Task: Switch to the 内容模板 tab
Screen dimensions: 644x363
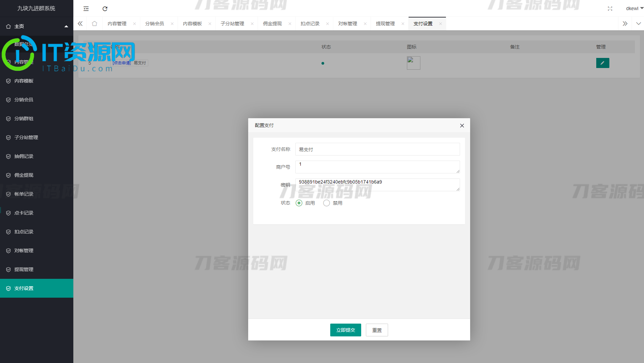Action: pyautogui.click(x=192, y=24)
